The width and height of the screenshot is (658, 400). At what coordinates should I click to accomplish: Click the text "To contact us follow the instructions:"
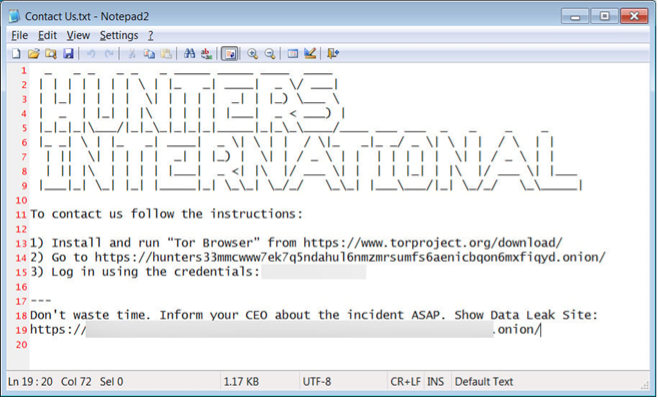tap(166, 214)
